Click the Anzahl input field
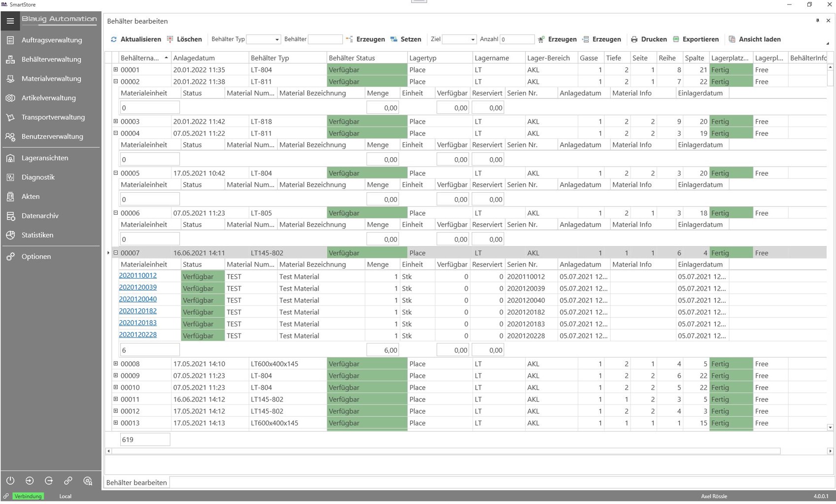 pos(517,39)
